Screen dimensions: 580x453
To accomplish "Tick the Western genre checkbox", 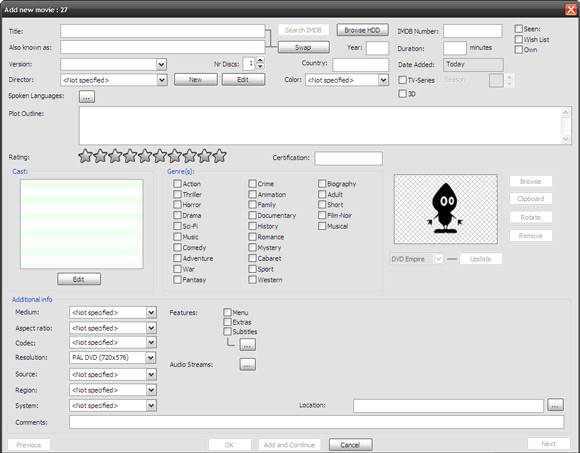I will [252, 280].
